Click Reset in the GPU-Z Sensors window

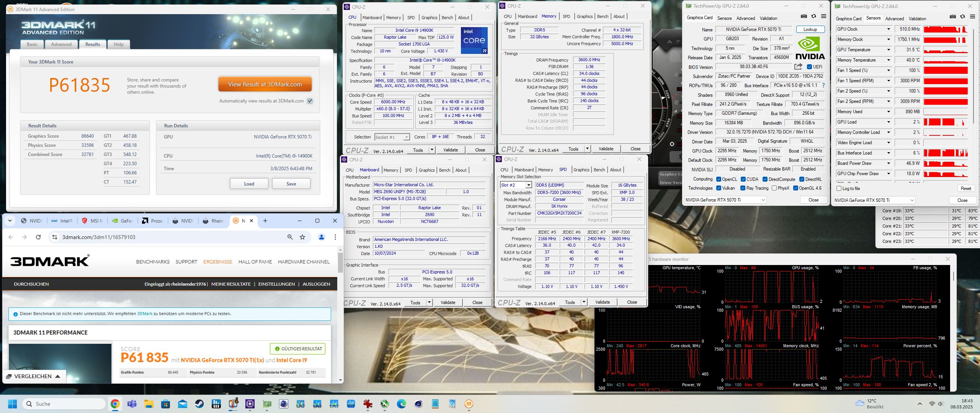tap(966, 189)
